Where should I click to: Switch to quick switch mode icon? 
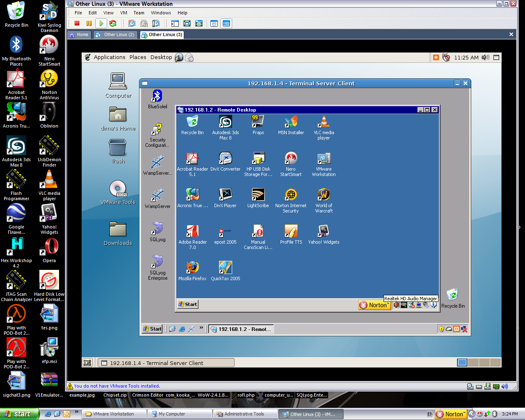click(199, 23)
